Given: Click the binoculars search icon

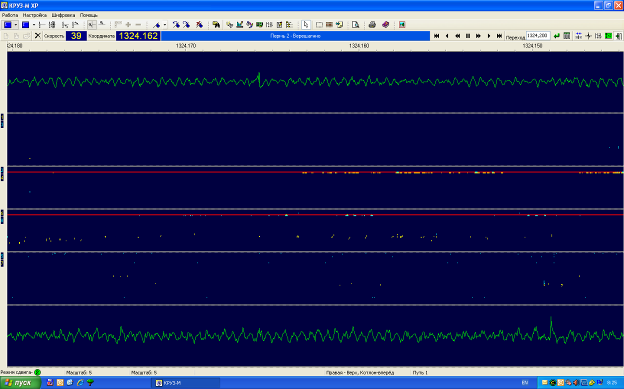Looking at the screenshot, I should (x=216, y=25).
